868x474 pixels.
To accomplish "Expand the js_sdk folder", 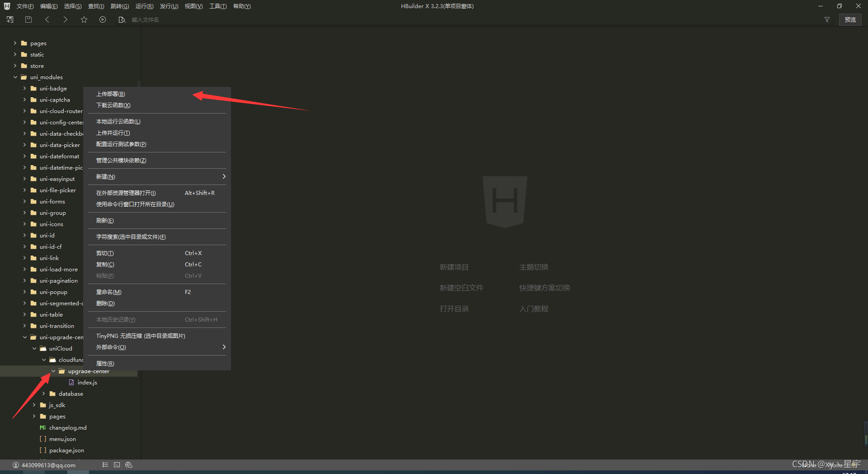I will pos(34,405).
